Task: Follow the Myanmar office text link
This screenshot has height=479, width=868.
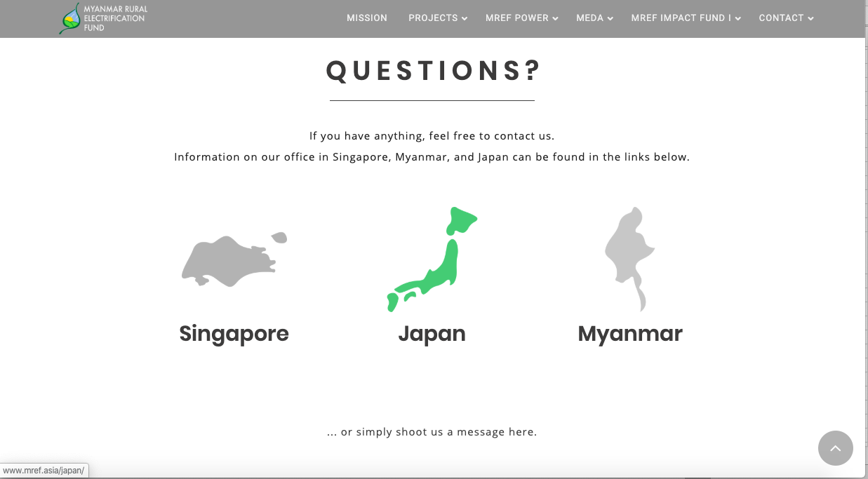Action: click(629, 333)
